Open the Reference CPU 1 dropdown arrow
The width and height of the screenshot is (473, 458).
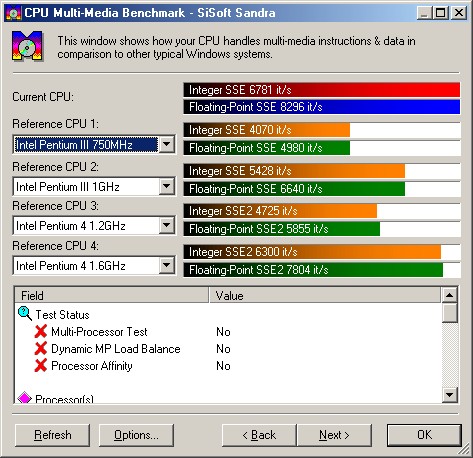click(166, 144)
